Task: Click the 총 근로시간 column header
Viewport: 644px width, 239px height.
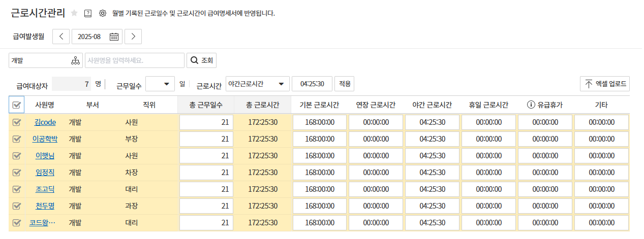Action: [262, 105]
